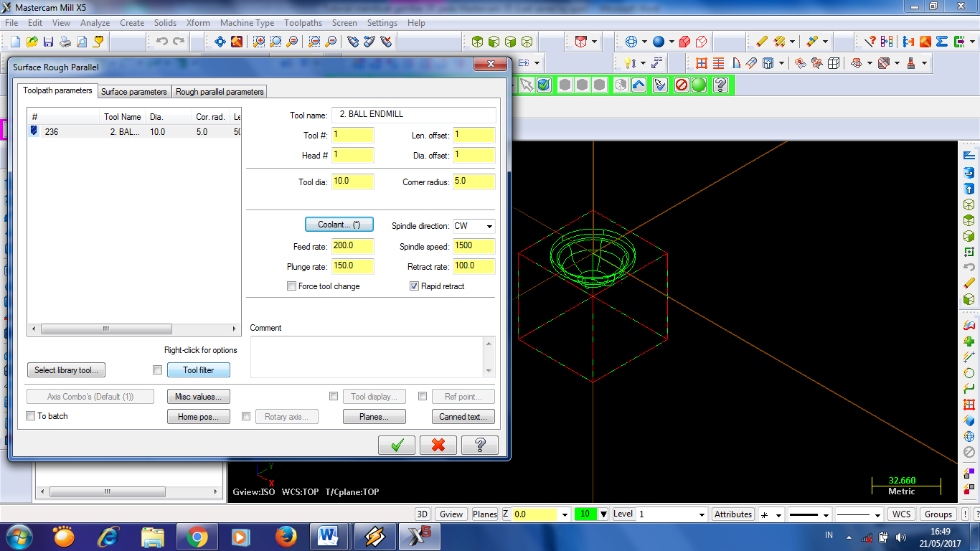Click the tool list horizontal scrollbar
Viewport: 980px width, 551px height.
pyautogui.click(x=134, y=329)
